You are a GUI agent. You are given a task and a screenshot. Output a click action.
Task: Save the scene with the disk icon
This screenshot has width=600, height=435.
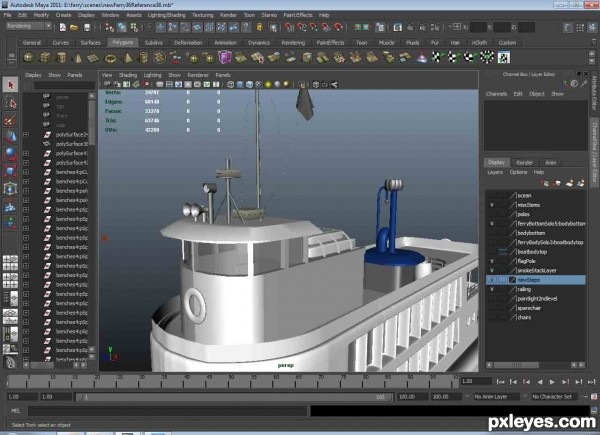click(x=87, y=27)
